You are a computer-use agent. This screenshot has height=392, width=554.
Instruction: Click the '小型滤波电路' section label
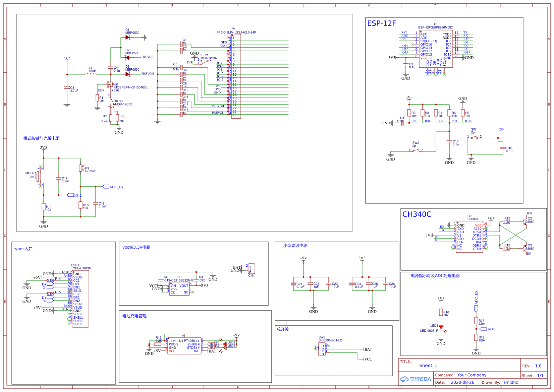pyautogui.click(x=295, y=246)
